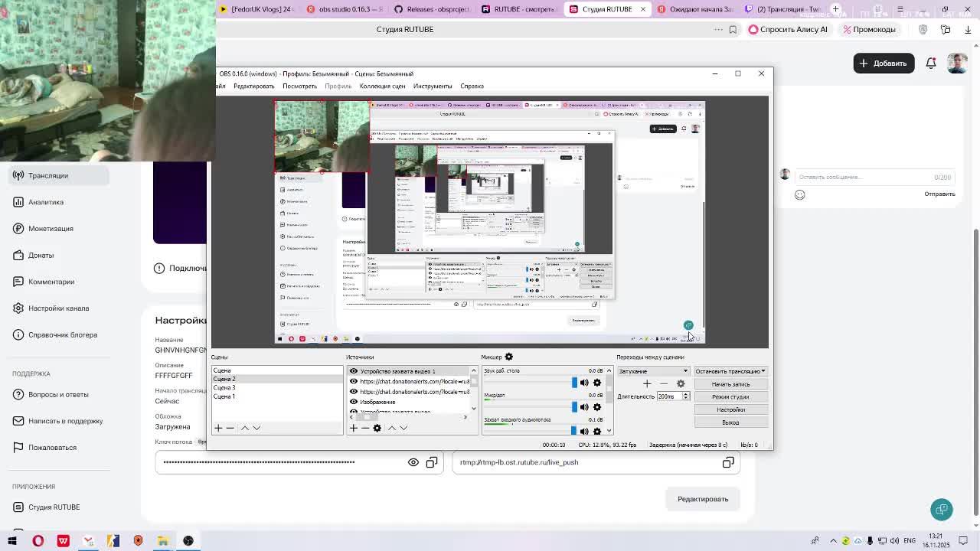
Task: Open the Остановить трансляцию dropdown button
Action: coord(730,371)
